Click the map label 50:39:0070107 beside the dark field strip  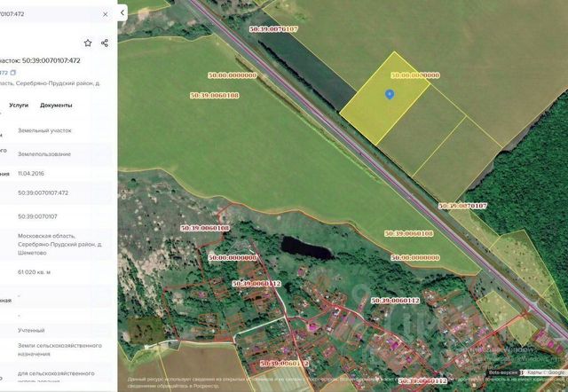pyautogui.click(x=273, y=29)
